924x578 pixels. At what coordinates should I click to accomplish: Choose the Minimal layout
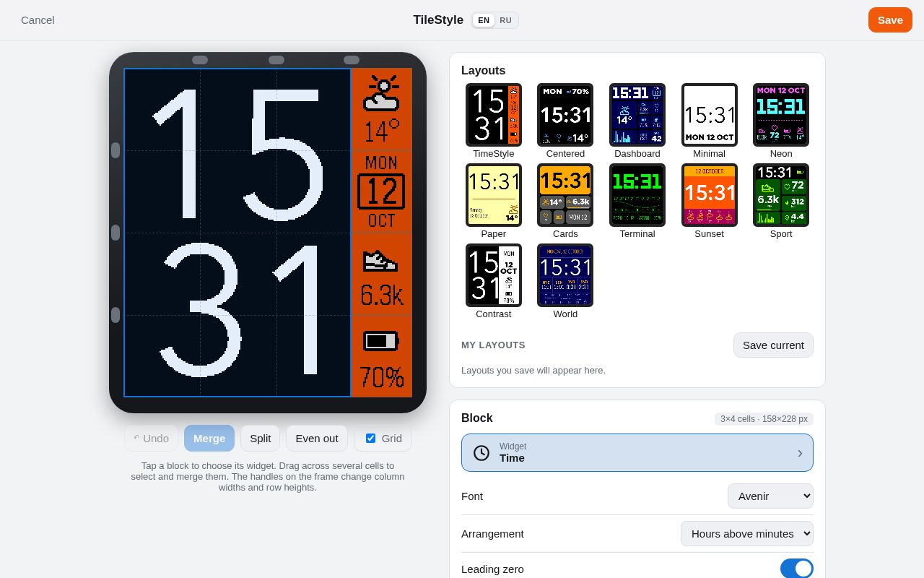pos(709,115)
